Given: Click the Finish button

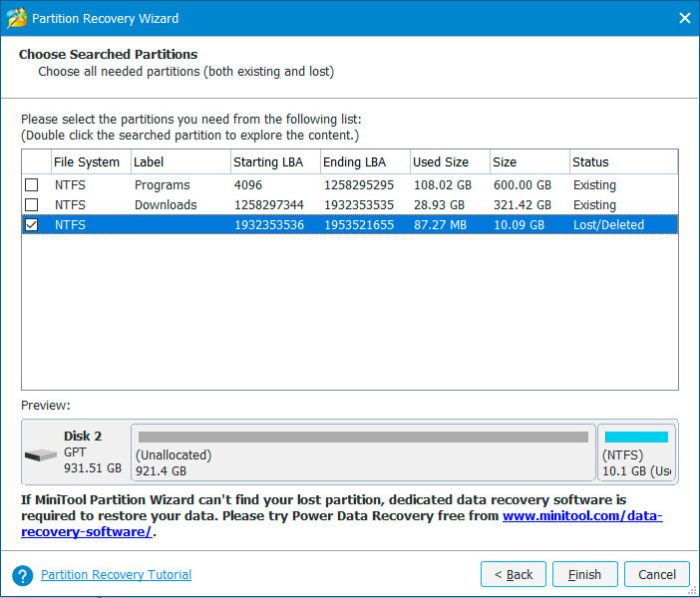Looking at the screenshot, I should coord(584,574).
